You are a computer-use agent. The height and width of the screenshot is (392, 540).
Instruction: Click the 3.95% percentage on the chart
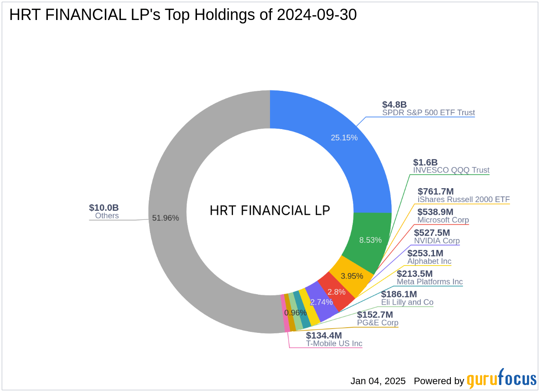coord(352,276)
